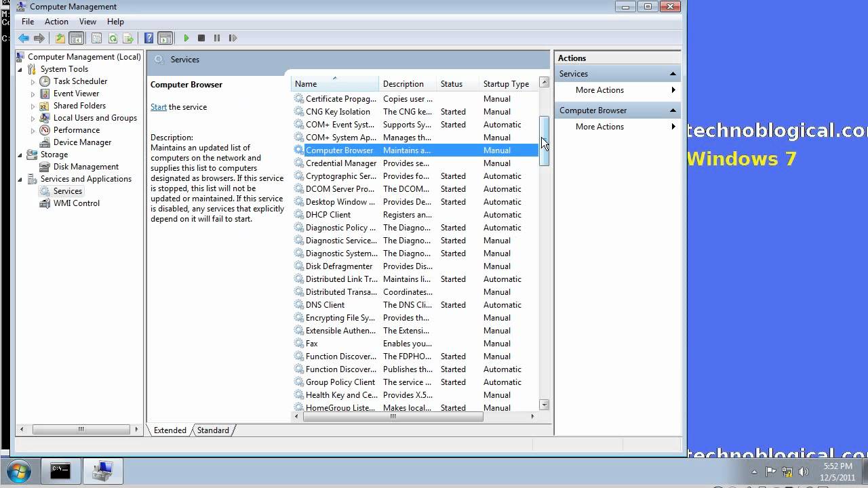Click the Start the service link
Screen dimensions: 868x488
tap(159, 107)
